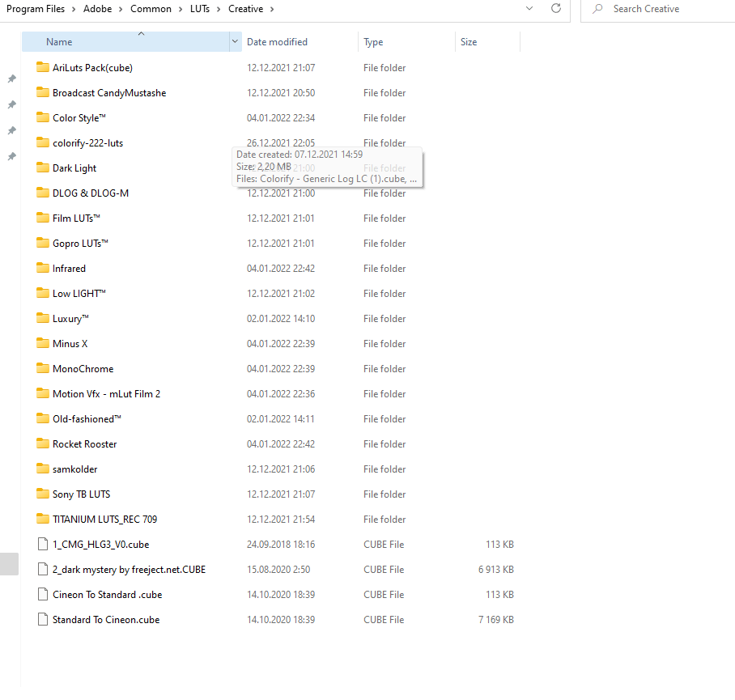Expand the chevron after Creative in path
Screen dimensions: 735x700
(272, 9)
